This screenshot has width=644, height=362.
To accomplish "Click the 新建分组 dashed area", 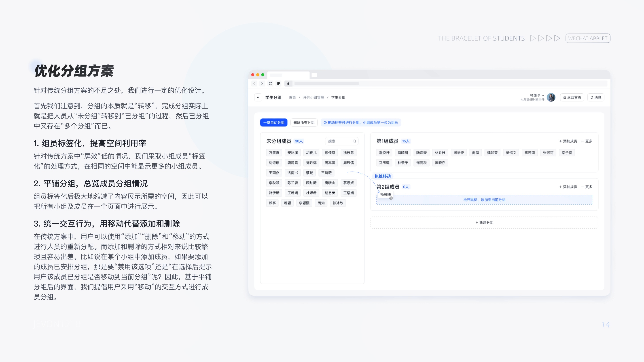I will point(484,223).
